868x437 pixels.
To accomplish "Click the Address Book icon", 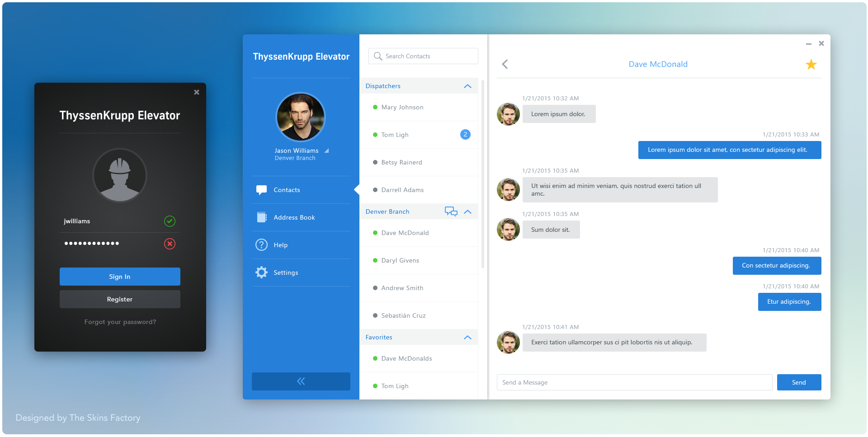I will [262, 217].
